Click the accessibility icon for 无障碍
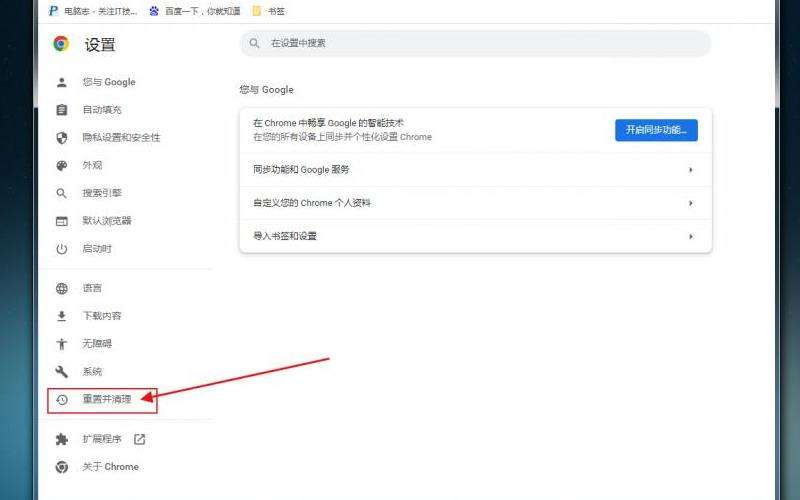This screenshot has height=500, width=800. [62, 344]
